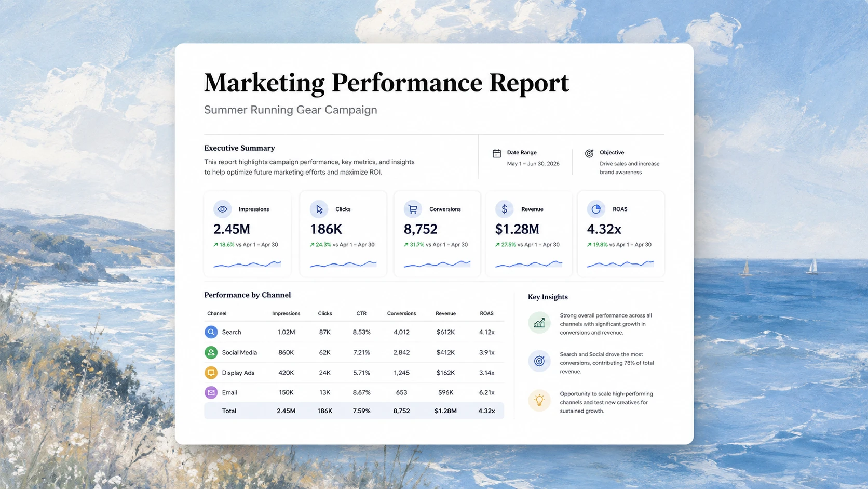Click the Clicks cursor icon

click(319, 209)
